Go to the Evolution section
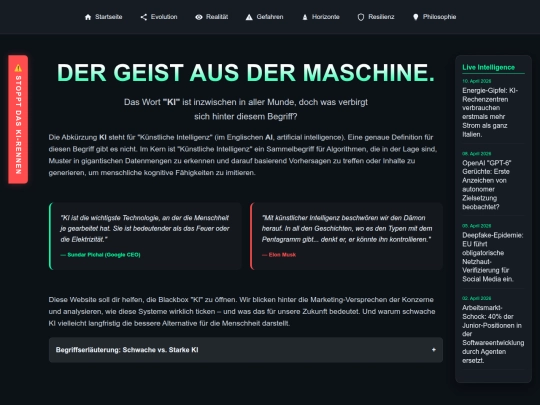This screenshot has width=540, height=405. click(159, 17)
